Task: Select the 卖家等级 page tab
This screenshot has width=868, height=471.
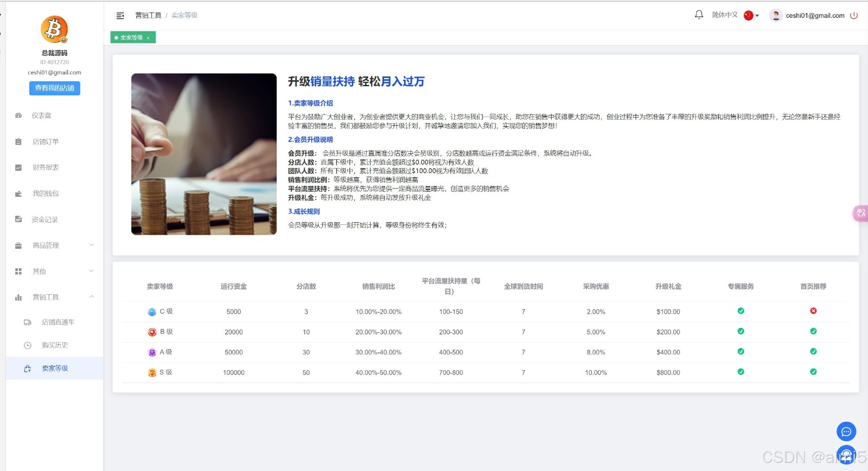Action: (131, 37)
